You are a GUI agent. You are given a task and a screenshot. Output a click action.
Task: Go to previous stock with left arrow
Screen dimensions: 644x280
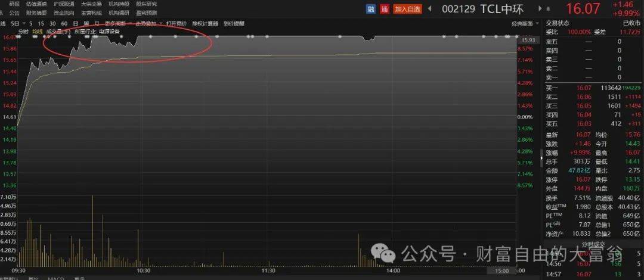[430, 8]
